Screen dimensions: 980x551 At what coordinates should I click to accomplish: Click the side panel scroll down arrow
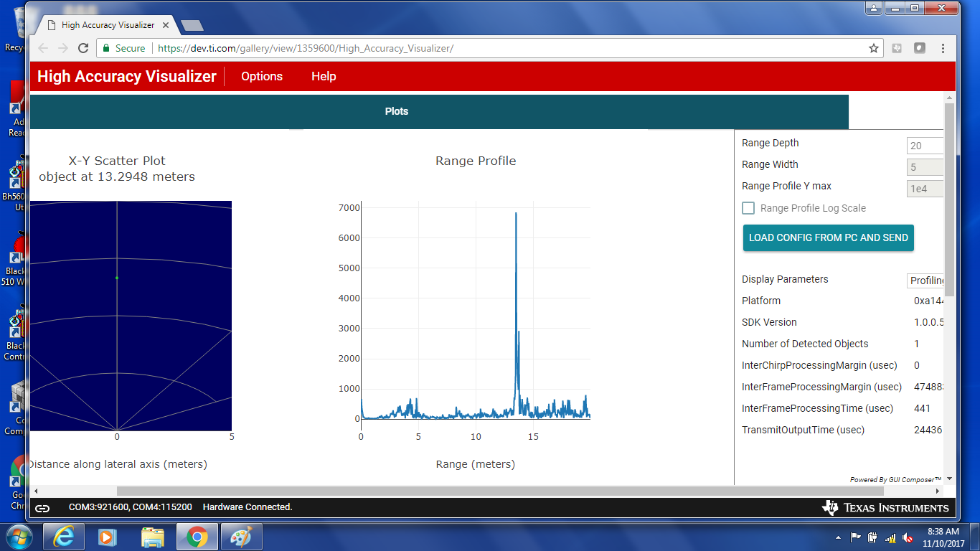pyautogui.click(x=950, y=479)
